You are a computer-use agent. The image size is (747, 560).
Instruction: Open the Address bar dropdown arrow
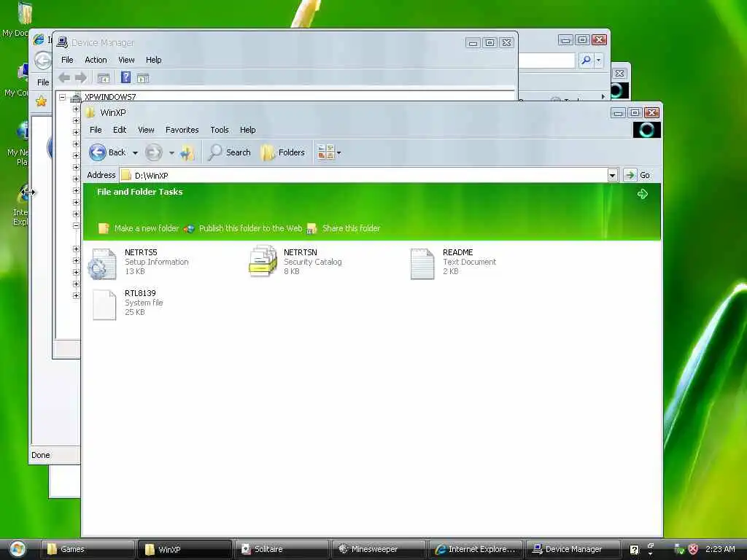click(613, 175)
